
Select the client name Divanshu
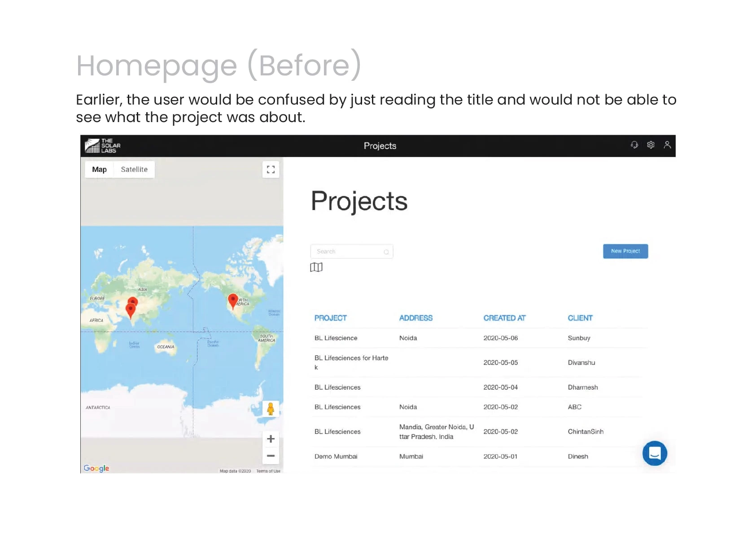[x=581, y=362]
